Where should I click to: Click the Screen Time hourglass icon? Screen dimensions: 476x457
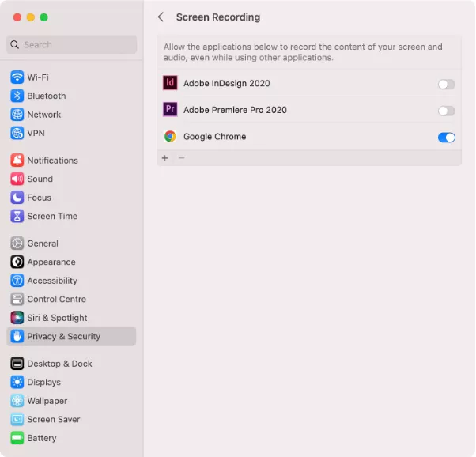[x=17, y=216]
